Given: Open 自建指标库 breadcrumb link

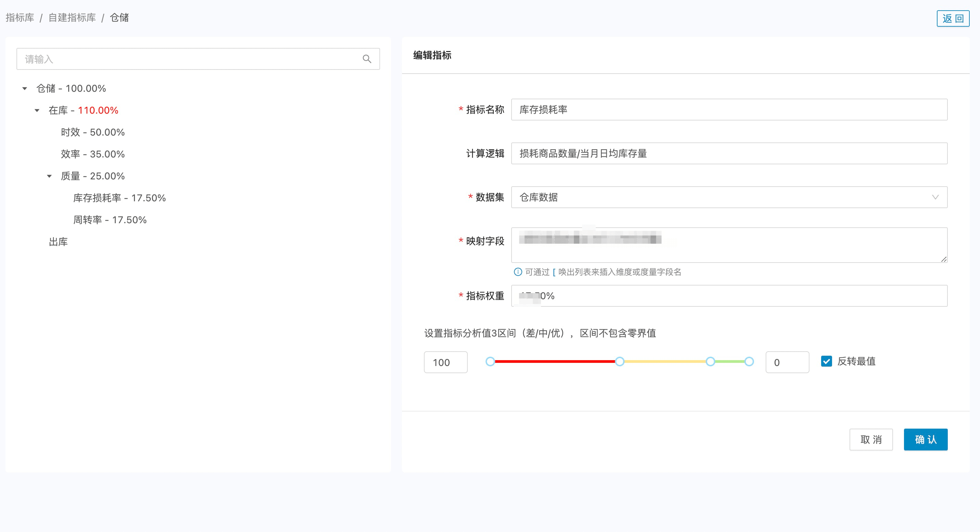Looking at the screenshot, I should click(72, 17).
